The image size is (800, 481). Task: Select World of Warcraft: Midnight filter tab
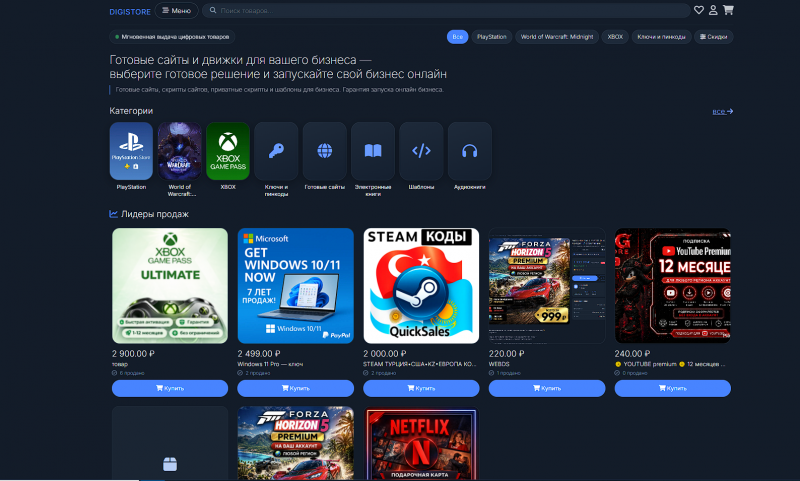[557, 37]
